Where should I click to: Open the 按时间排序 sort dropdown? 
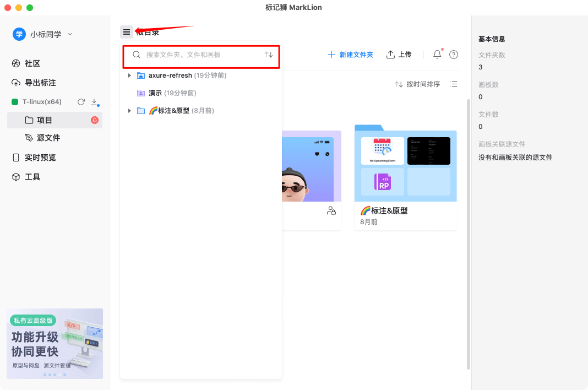(424, 84)
